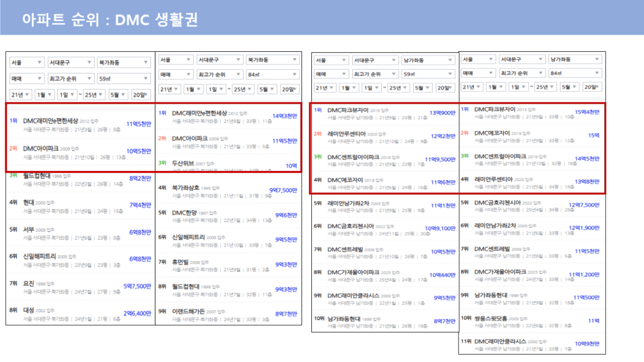Click the 북가좌삼호 apartment name
The image size is (644, 362).
click(x=187, y=187)
